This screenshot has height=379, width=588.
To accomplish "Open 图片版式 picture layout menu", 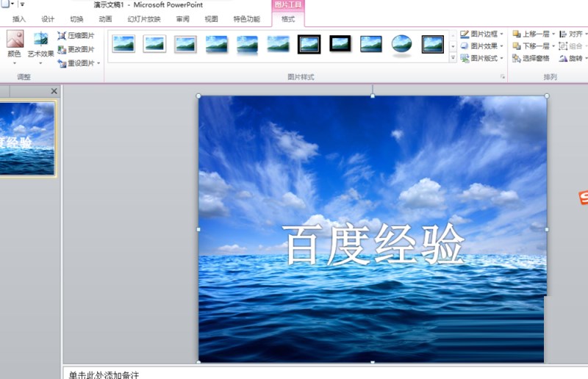I will [481, 58].
